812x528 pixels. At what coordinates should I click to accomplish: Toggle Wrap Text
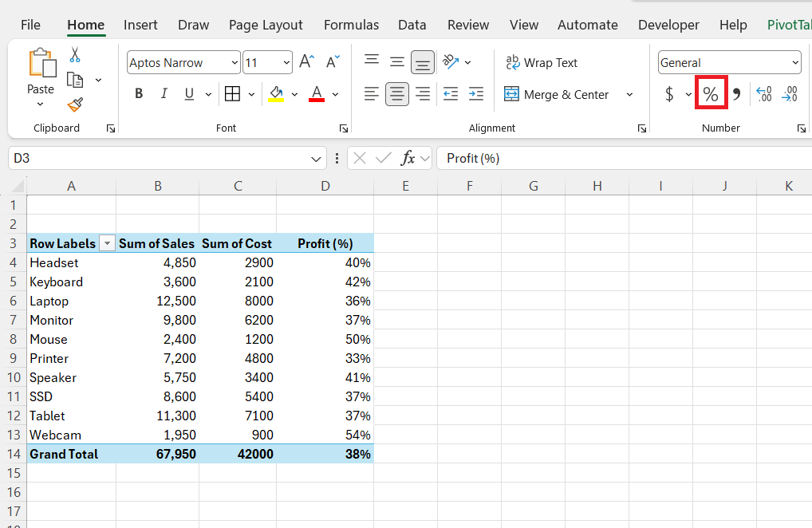[542, 63]
